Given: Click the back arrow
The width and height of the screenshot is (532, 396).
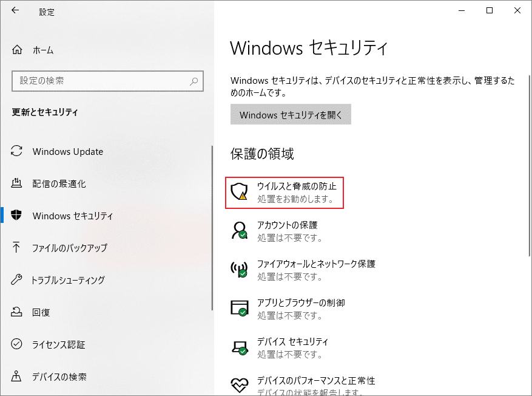Looking at the screenshot, I should point(13,10).
